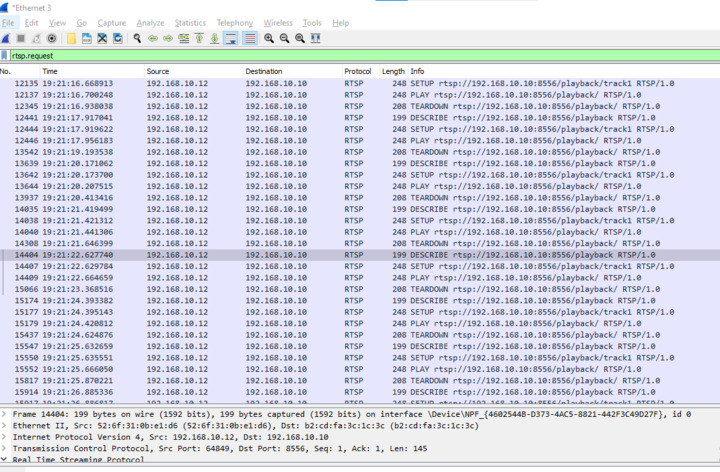Click the start capture shark fin icon
This screenshot has width=720, height=472.
pyautogui.click(x=7, y=38)
